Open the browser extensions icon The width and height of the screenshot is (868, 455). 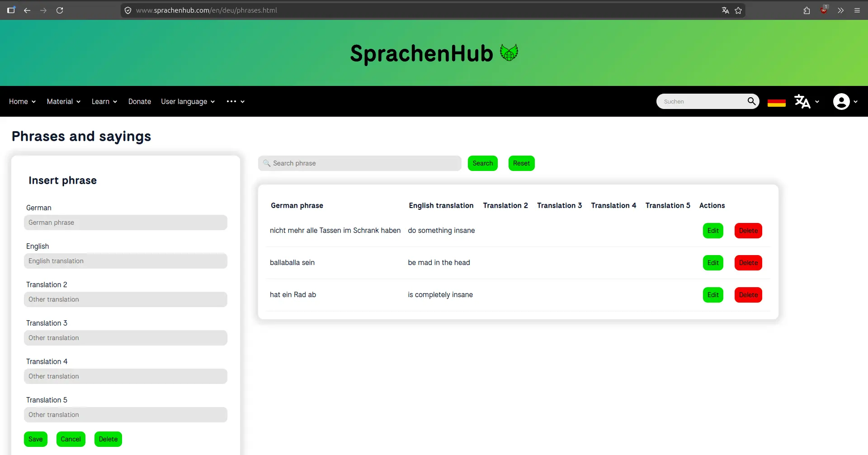[807, 10]
